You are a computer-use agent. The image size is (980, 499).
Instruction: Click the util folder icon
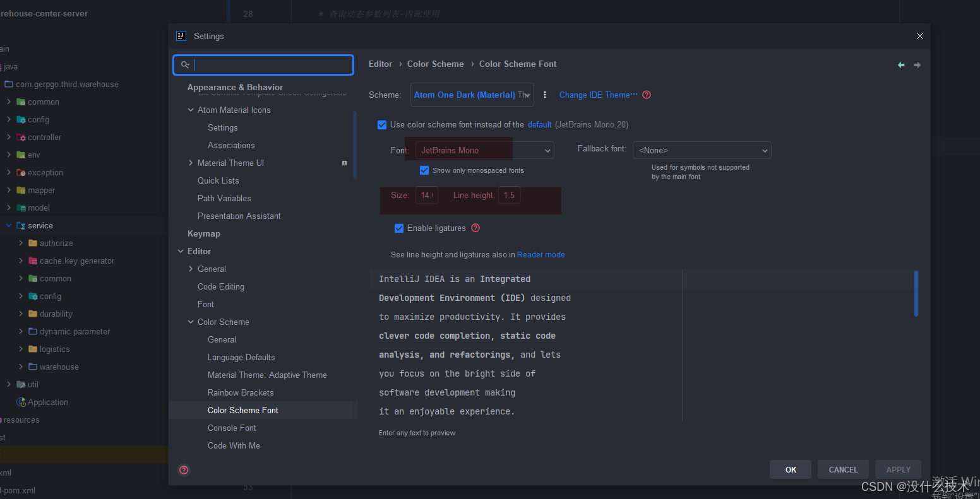[x=21, y=384]
